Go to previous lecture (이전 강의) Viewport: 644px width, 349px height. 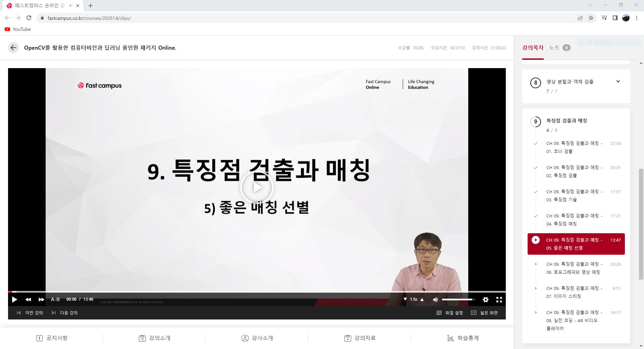(x=30, y=313)
